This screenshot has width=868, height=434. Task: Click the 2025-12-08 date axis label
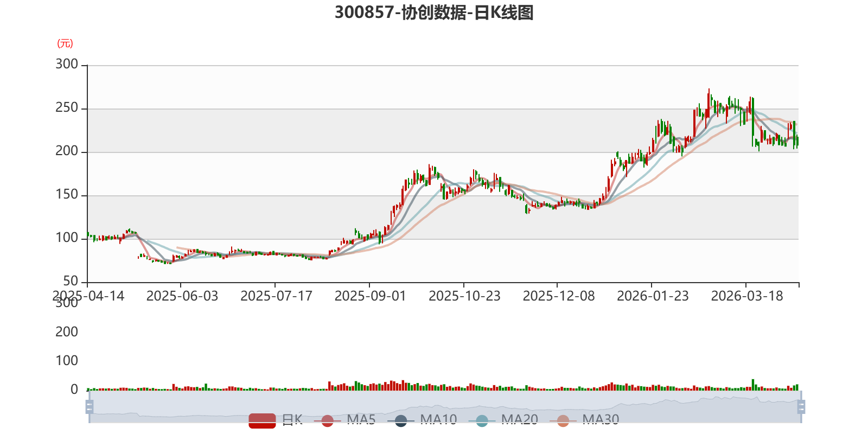pyautogui.click(x=558, y=296)
